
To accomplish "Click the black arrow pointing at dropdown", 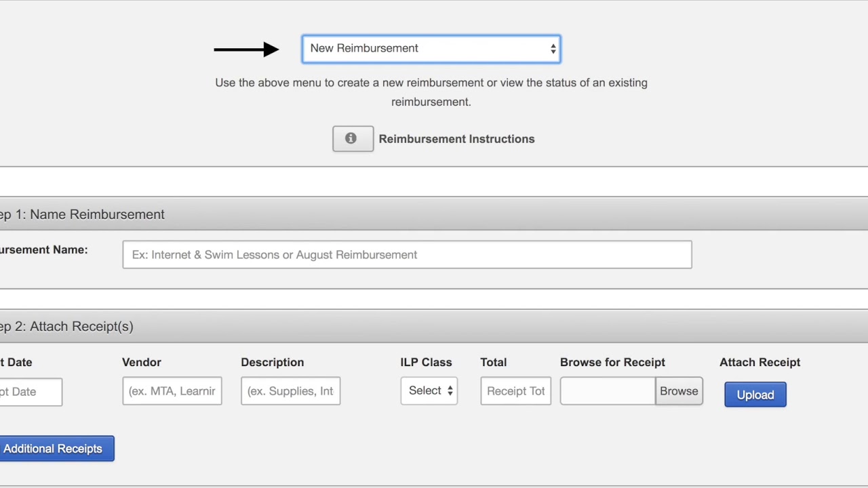I will 246,49.
